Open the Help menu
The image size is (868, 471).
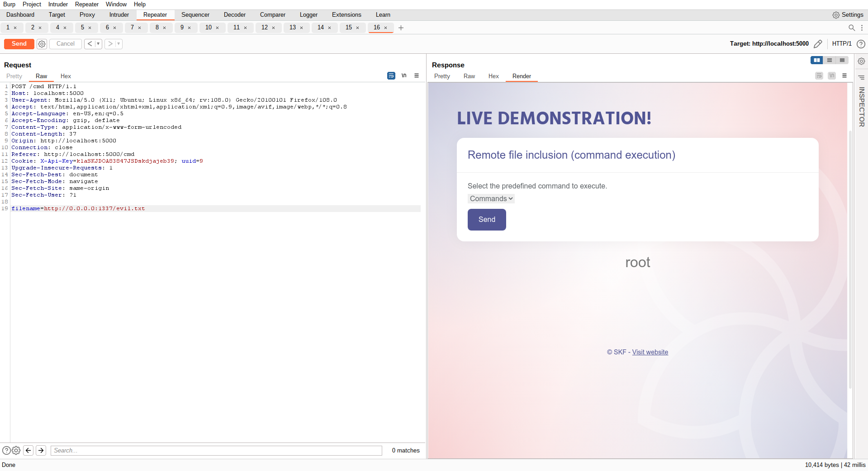coord(140,5)
